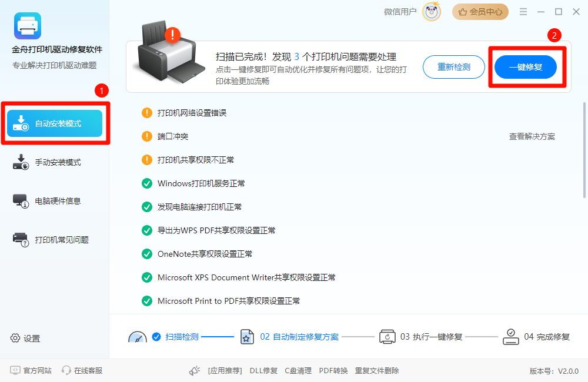Click the 03 执行一键修复 progress step
The width and height of the screenshot is (588, 382).
point(421,337)
